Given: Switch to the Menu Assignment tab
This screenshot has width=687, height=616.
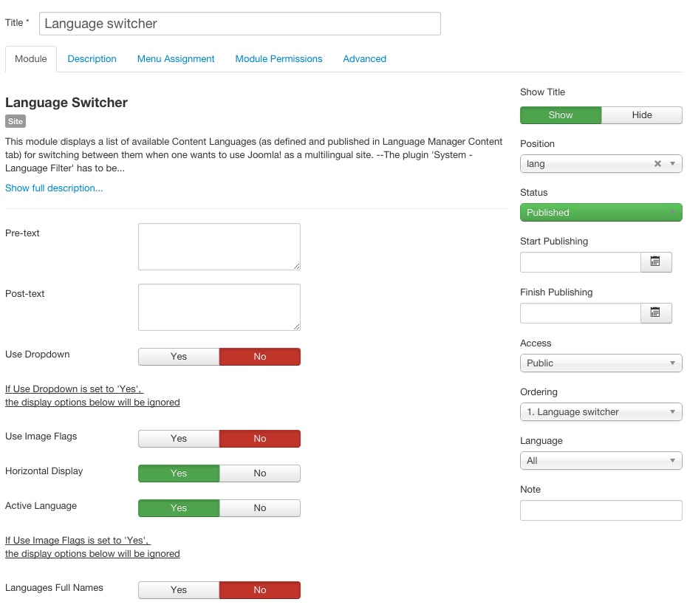Looking at the screenshot, I should [x=176, y=59].
